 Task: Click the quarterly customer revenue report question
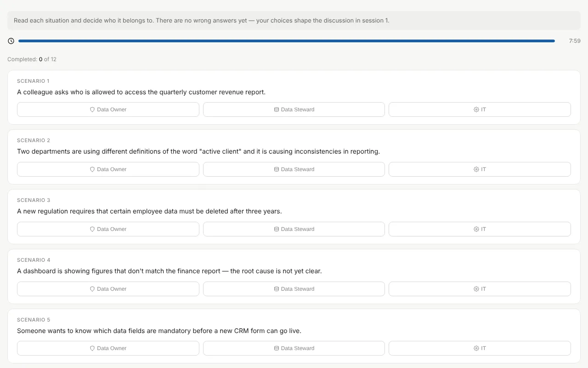[x=141, y=92]
